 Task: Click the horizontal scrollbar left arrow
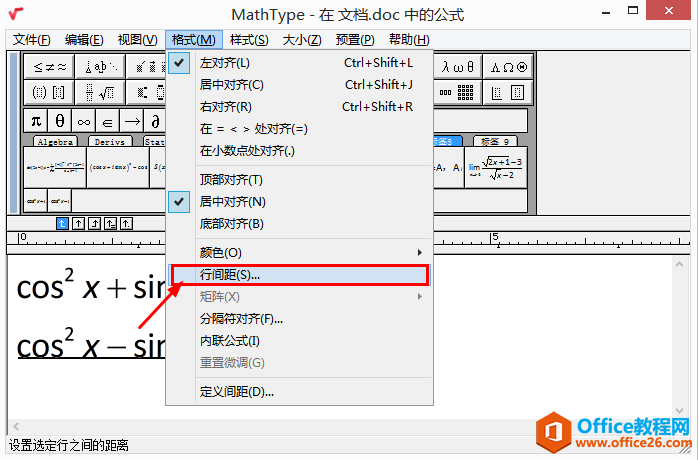coord(16,427)
